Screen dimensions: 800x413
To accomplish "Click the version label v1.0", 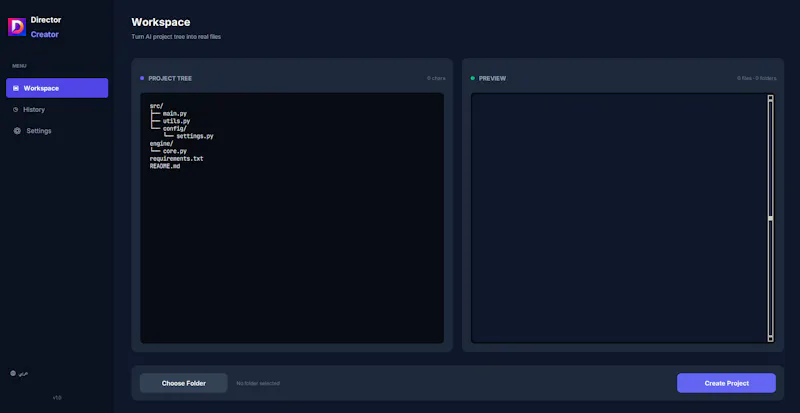I will coord(57,397).
